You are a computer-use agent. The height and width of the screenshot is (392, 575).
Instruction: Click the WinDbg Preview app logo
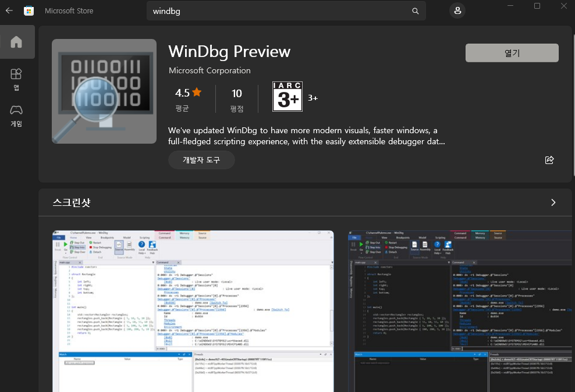tap(104, 91)
